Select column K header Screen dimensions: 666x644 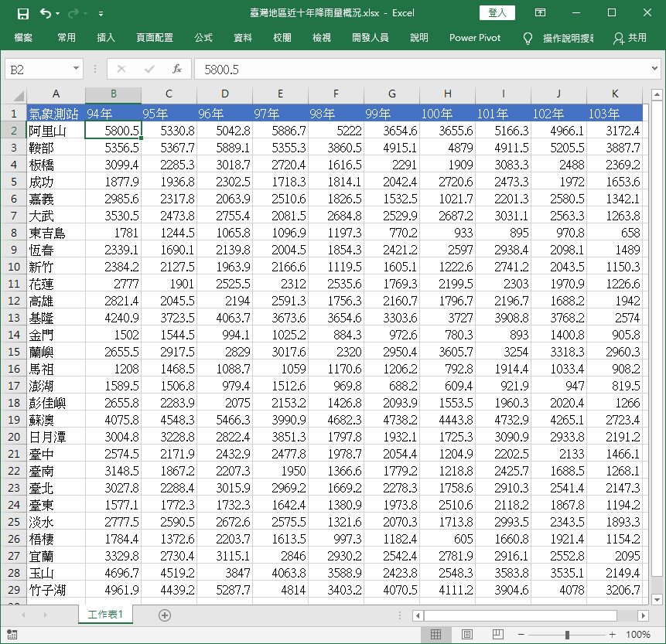(615, 94)
